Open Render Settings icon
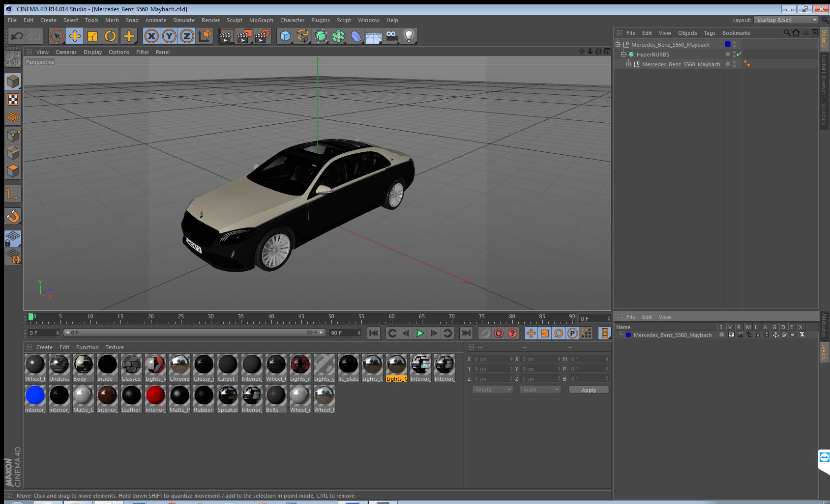 (263, 36)
